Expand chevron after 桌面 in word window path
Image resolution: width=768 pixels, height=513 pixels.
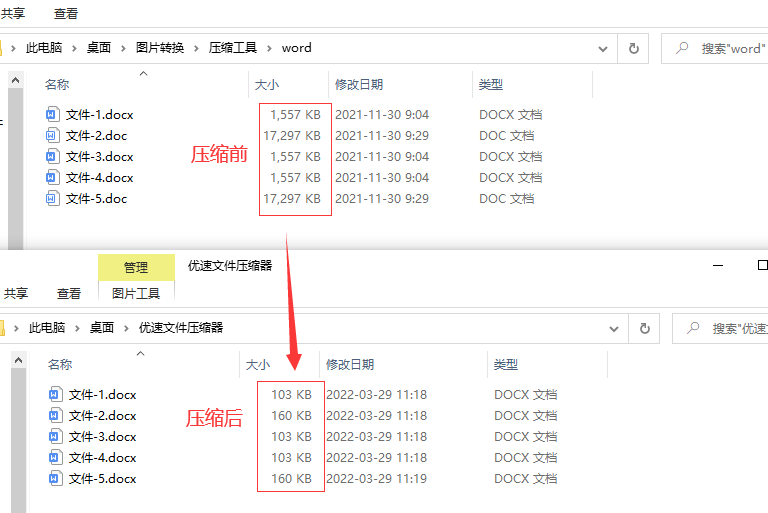pos(123,48)
